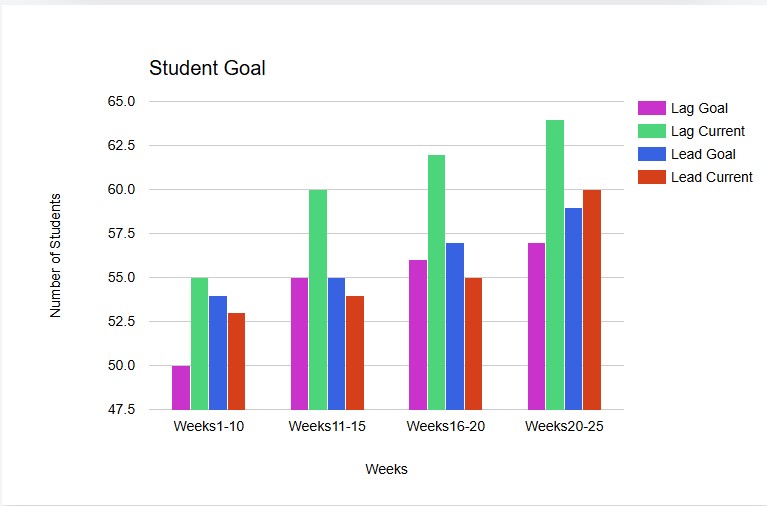Click the Number of Students axis title
This screenshot has height=506, width=767.
56,256
